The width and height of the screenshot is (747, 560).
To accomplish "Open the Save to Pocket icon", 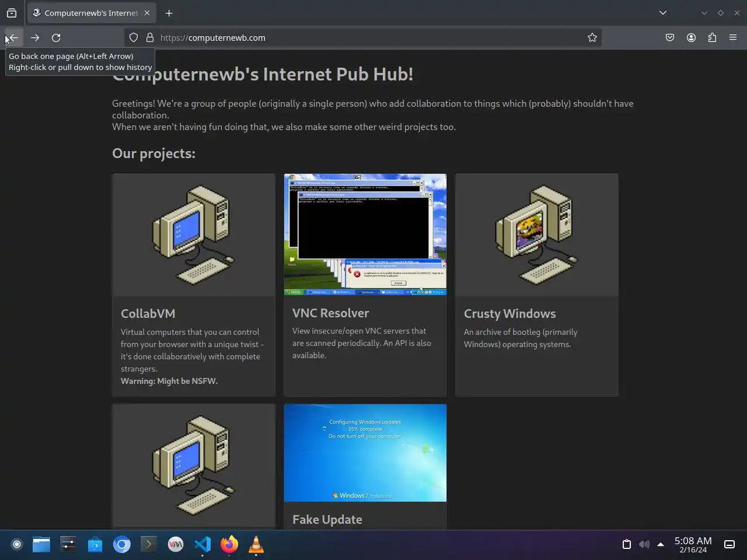I will point(670,37).
